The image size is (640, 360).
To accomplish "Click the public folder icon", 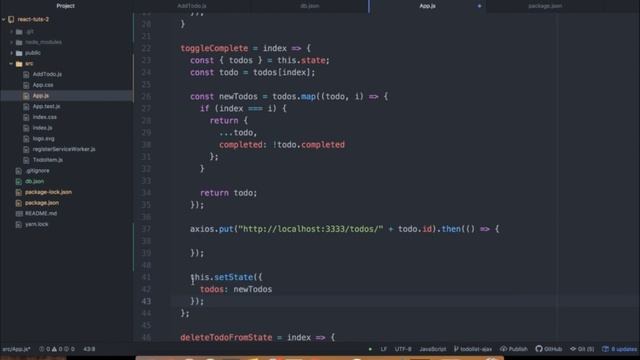I will coord(19,53).
